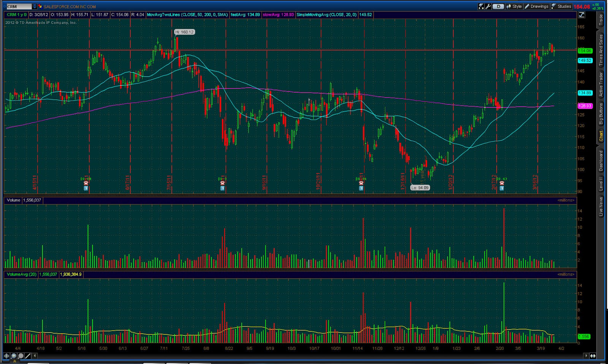Viewport: 608px width, 364px height.
Task: Open the D aggregation period selector
Action: point(498,6)
